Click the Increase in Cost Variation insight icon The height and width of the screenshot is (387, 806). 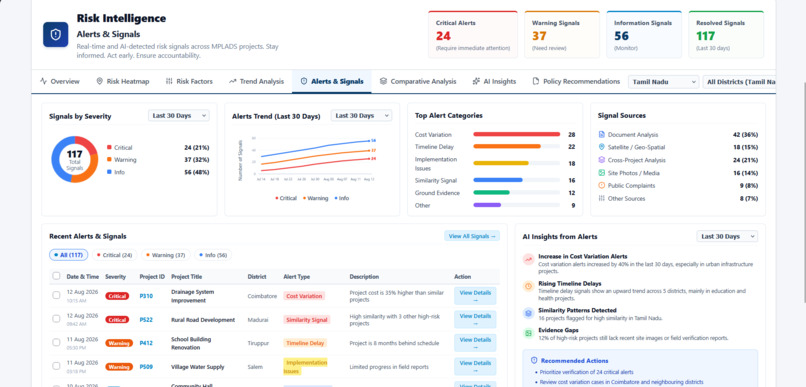528,260
